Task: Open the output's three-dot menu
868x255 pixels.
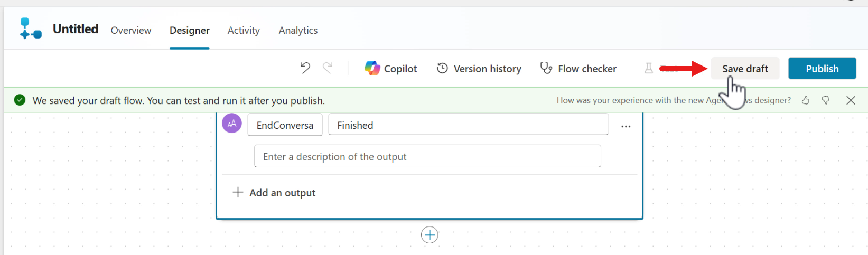Action: coord(626,127)
